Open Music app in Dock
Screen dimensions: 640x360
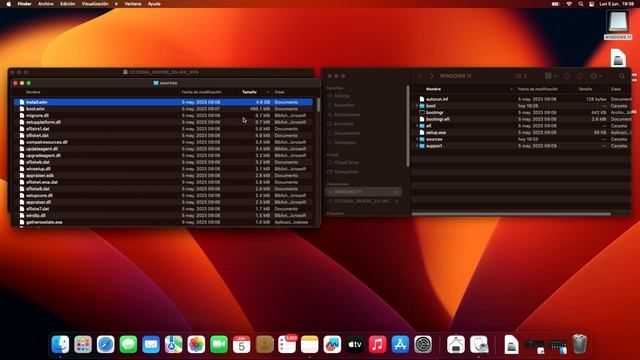(378, 344)
